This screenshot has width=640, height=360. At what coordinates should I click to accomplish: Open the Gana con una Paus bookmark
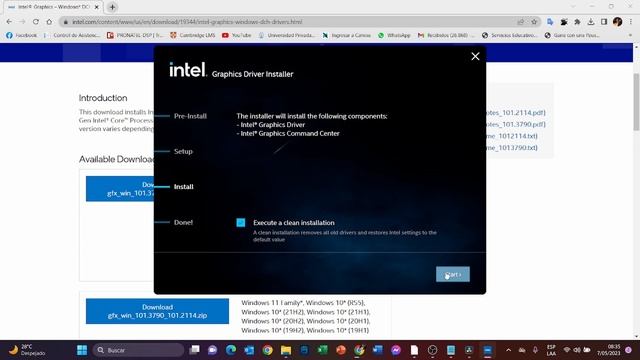pyautogui.click(x=572, y=36)
